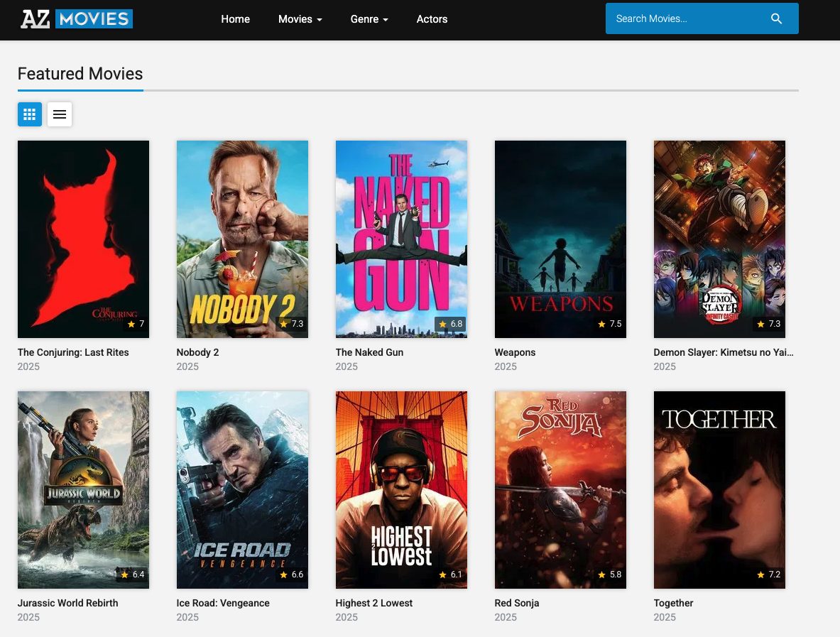Click the Red Sonja 5.8 star rating badge
The height and width of the screenshot is (637, 840).
click(609, 575)
